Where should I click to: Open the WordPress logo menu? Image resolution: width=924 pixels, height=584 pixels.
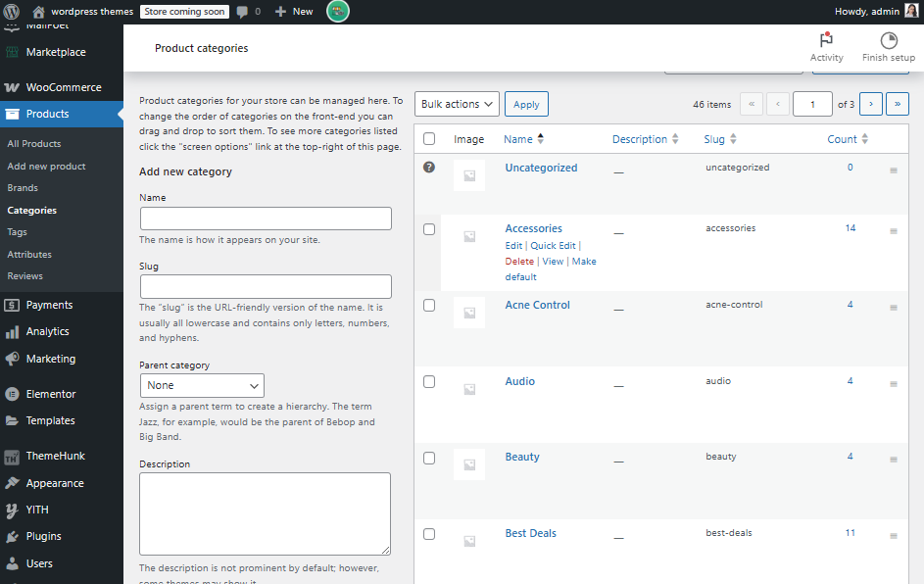12,11
